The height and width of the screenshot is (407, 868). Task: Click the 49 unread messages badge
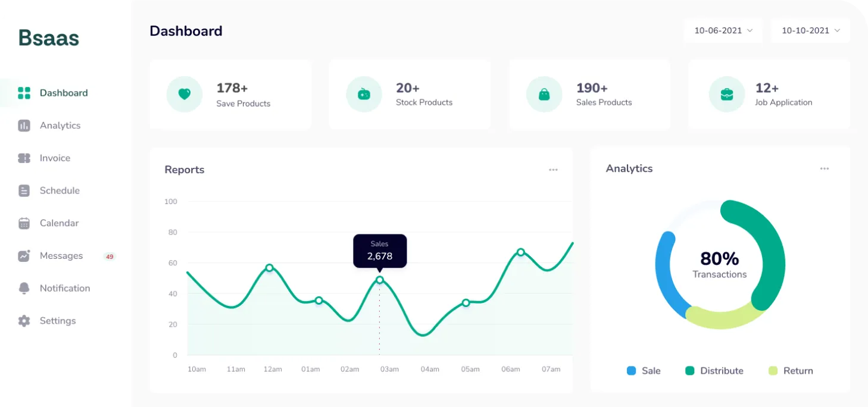tap(110, 256)
